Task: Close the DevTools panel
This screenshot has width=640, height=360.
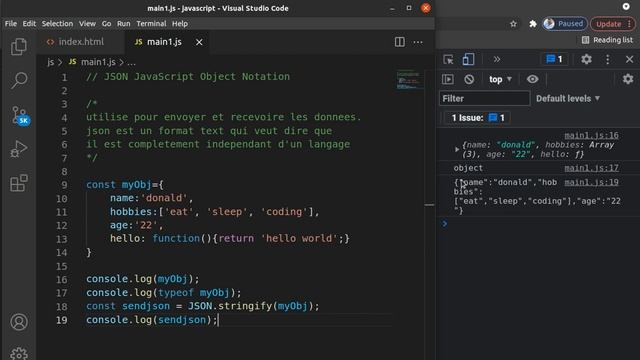Action: (629, 59)
